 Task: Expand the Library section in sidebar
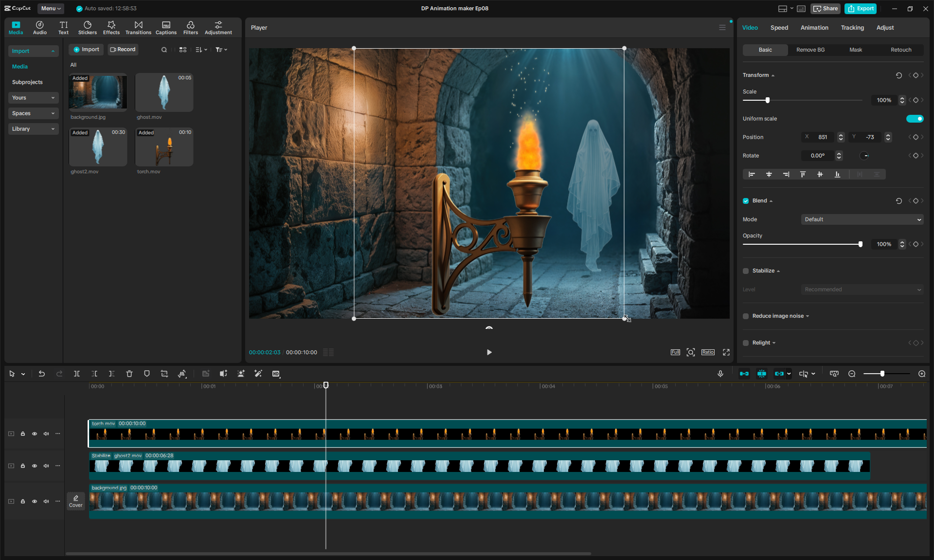point(33,129)
